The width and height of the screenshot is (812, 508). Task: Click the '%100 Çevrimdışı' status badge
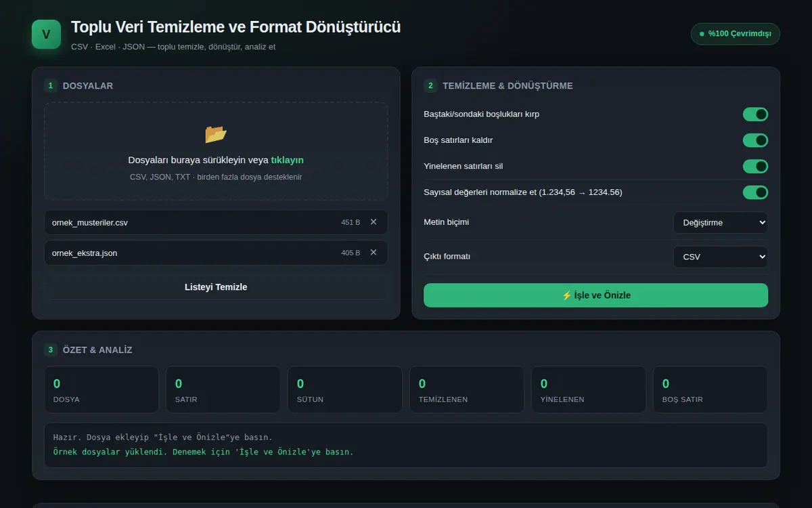(x=735, y=34)
